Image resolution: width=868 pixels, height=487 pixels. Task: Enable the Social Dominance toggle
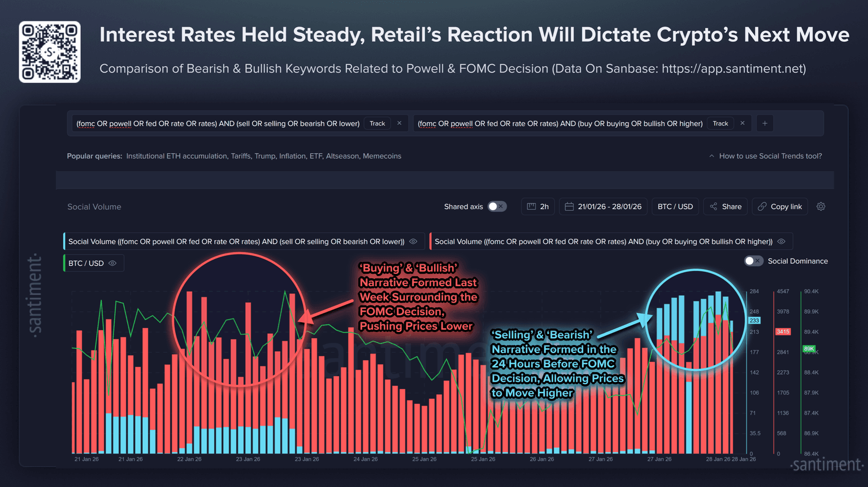point(753,261)
